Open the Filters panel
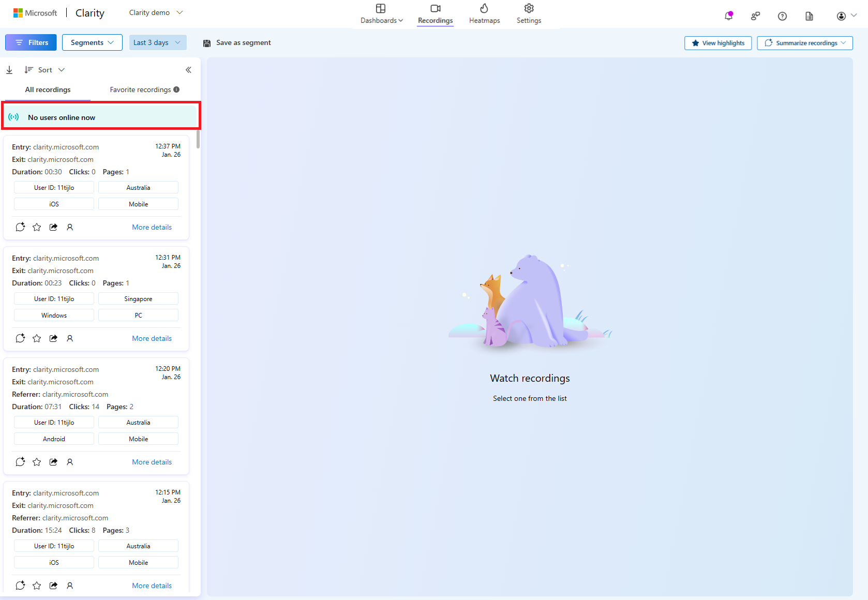The height and width of the screenshot is (600, 868). [x=31, y=42]
